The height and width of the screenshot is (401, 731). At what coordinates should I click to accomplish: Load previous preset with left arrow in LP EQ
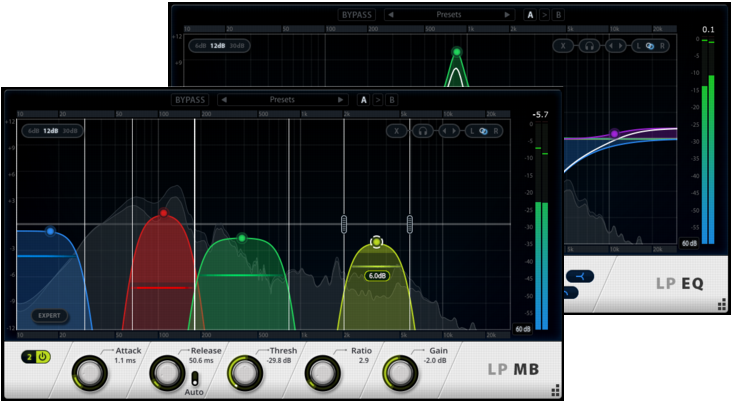[x=391, y=15]
